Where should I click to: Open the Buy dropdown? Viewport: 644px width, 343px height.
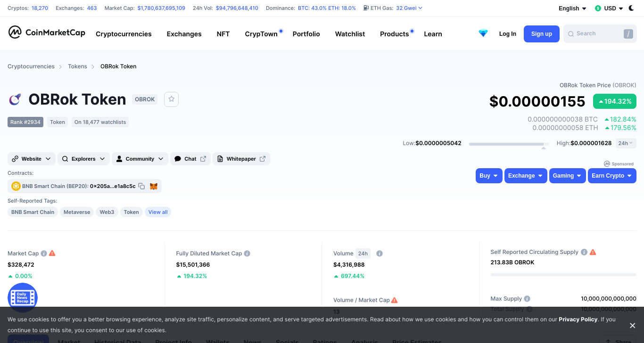tap(489, 176)
